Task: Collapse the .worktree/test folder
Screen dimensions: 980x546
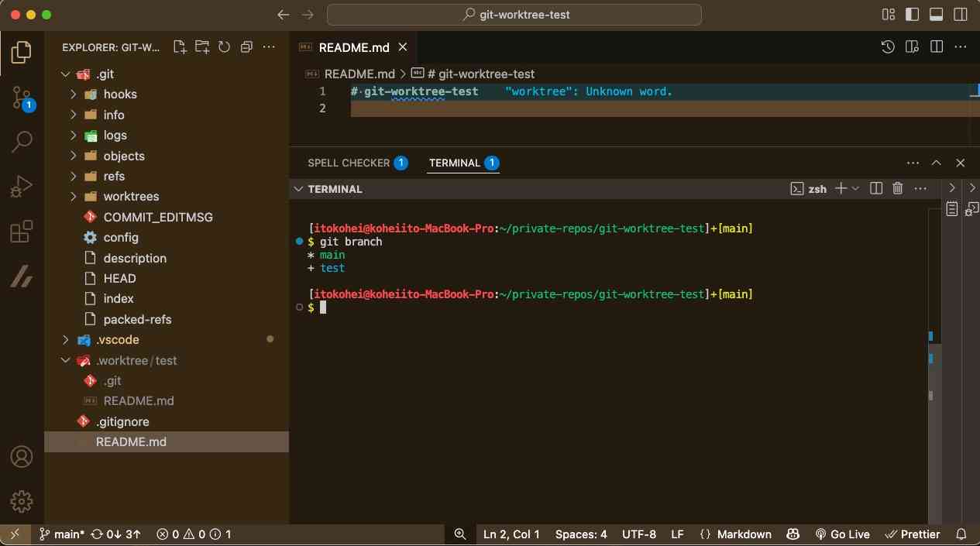Action: pos(65,361)
